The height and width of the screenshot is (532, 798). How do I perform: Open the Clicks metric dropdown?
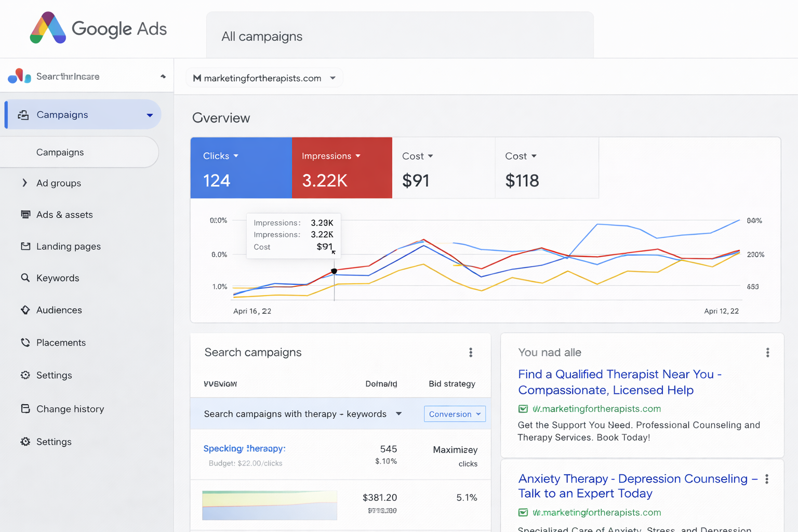click(236, 156)
